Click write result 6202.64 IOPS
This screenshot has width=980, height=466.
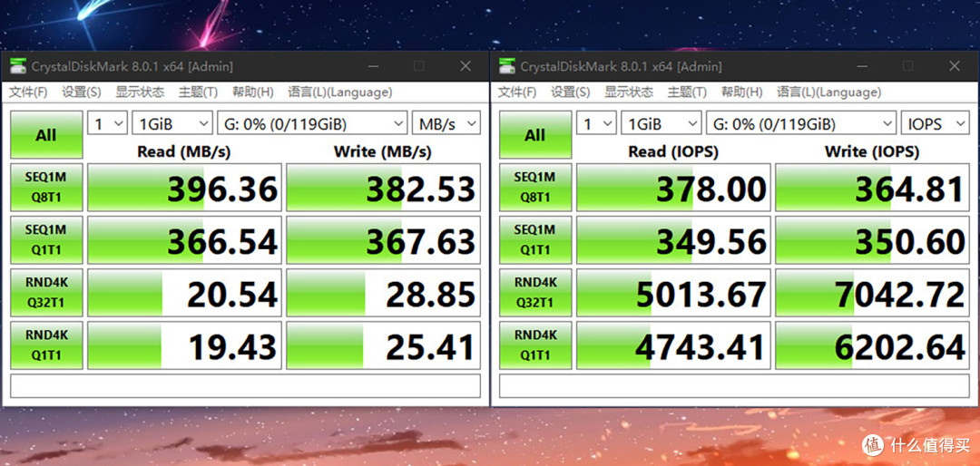tap(872, 345)
